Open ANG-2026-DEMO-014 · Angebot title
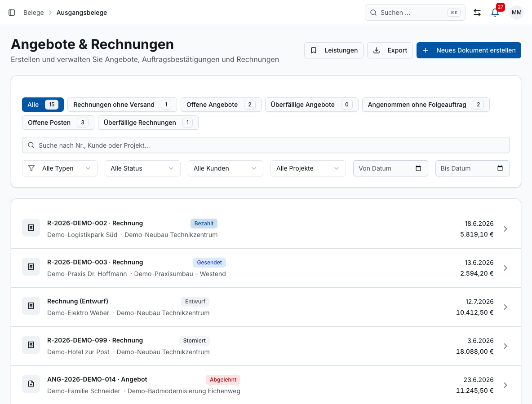 97,379
